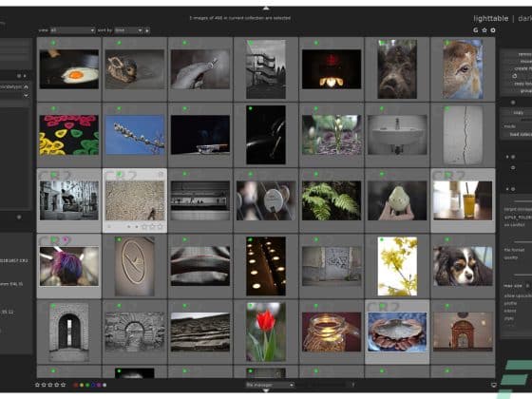The height and width of the screenshot is (399, 532).
Task: Select the orange juice glass thumbnail
Action: (463, 200)
